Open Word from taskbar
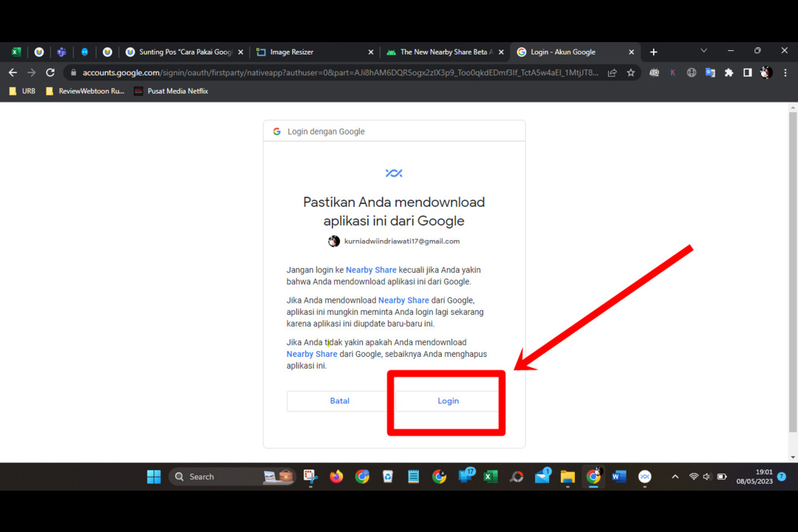Viewport: 798px width, 532px height. coord(619,477)
